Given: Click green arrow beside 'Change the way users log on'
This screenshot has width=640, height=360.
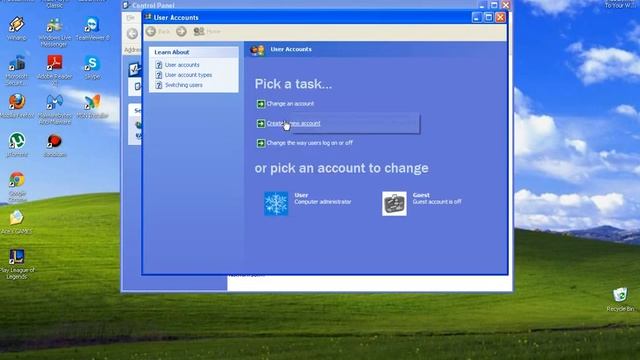Looking at the screenshot, I should tap(261, 143).
